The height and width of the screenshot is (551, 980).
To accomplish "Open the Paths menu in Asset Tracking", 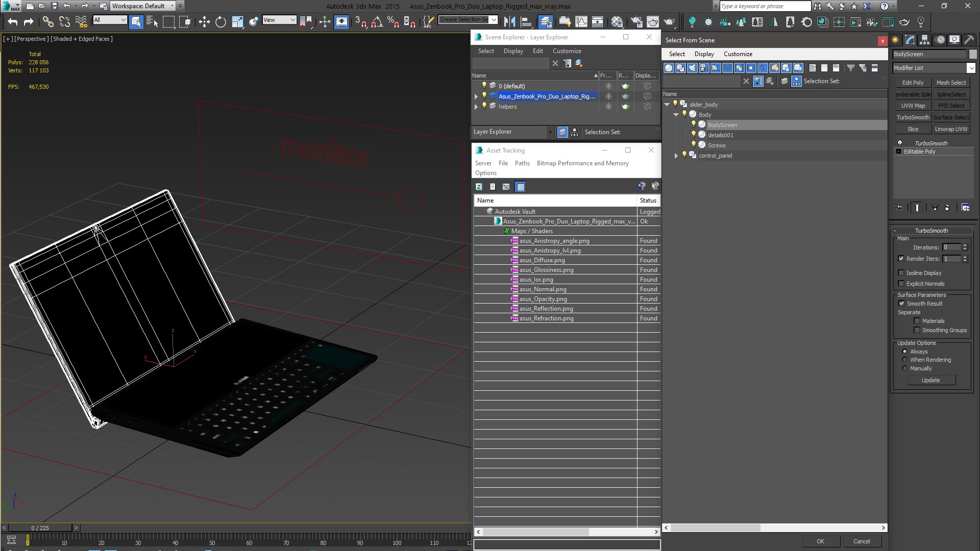I will point(522,163).
